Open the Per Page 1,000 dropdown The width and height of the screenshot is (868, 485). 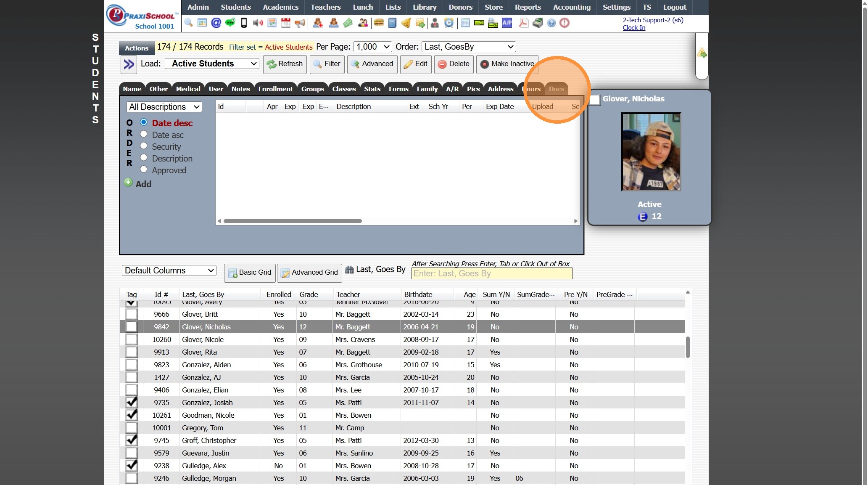pos(372,47)
